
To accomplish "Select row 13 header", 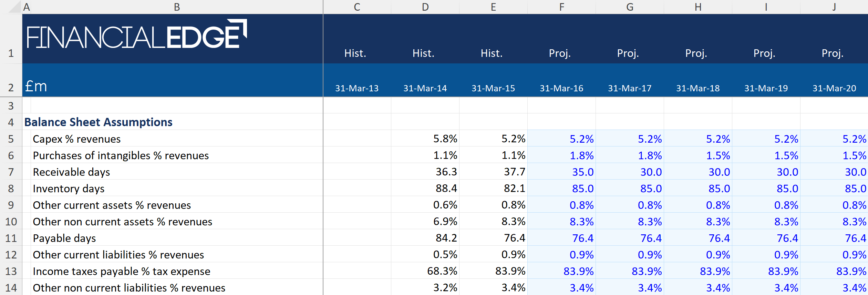I will [x=11, y=271].
